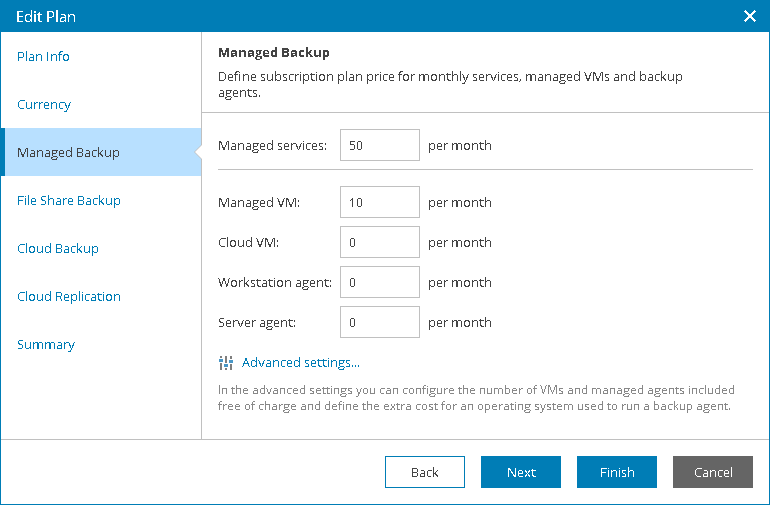770x505 pixels.
Task: Open the Cloud Backup step
Action: coord(58,249)
